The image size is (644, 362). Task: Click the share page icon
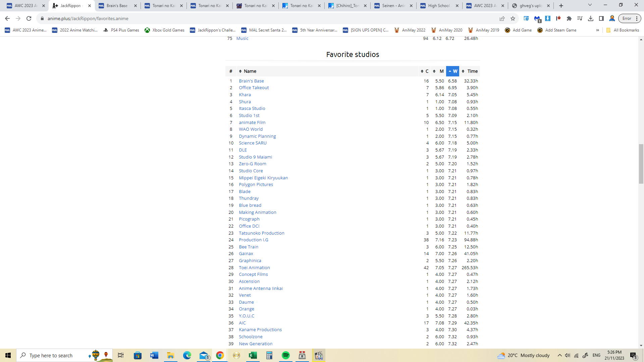click(502, 18)
